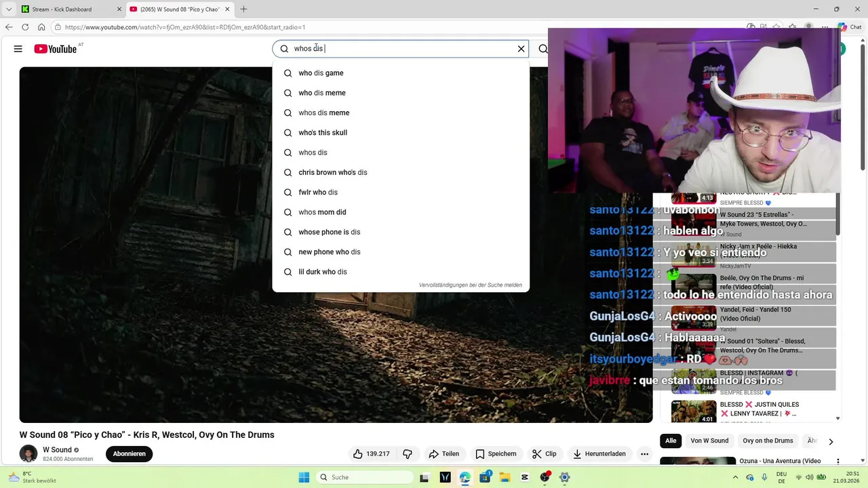The width and height of the screenshot is (868, 488).
Task: Show hidden system tray icons chevron
Action: [736, 477]
